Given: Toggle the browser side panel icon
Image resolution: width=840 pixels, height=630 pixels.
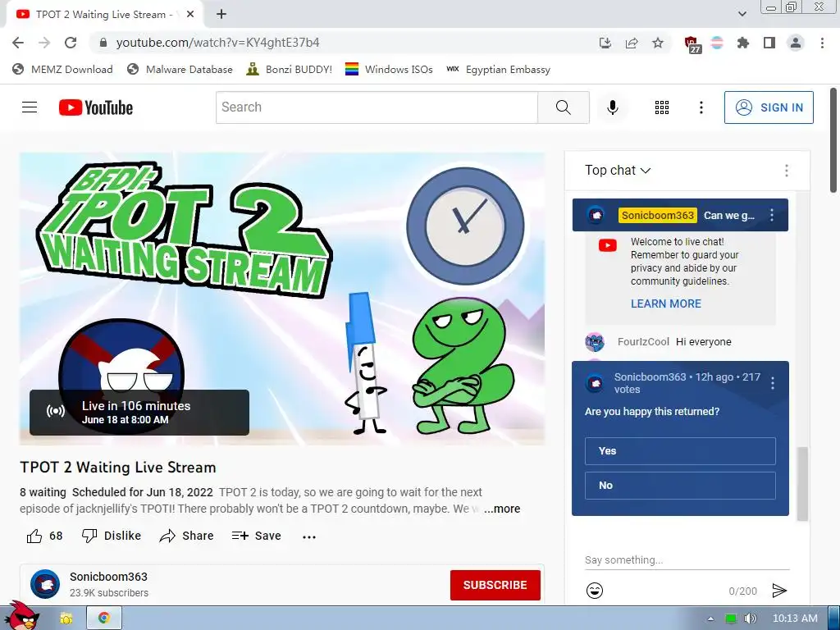Looking at the screenshot, I should (x=769, y=43).
